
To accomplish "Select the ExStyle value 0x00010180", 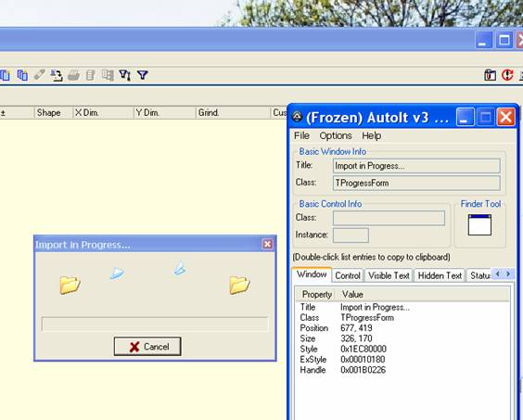I will click(x=363, y=360).
